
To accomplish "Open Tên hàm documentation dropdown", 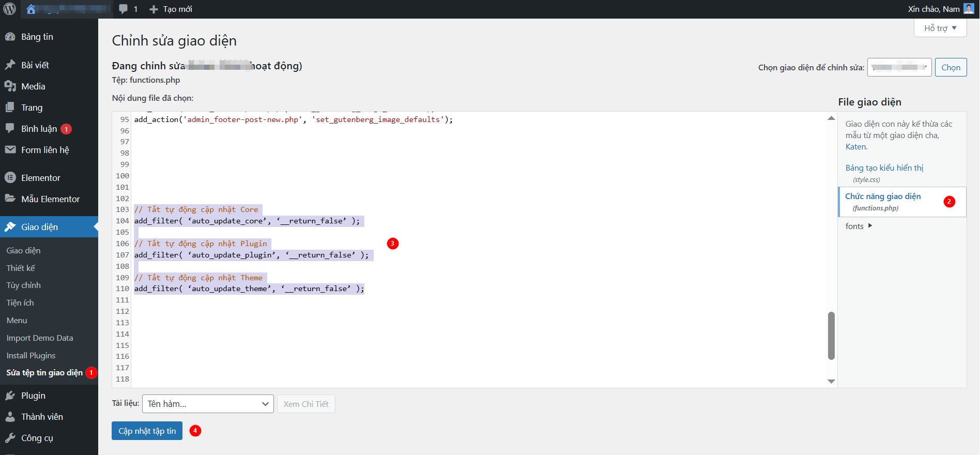I will [208, 404].
